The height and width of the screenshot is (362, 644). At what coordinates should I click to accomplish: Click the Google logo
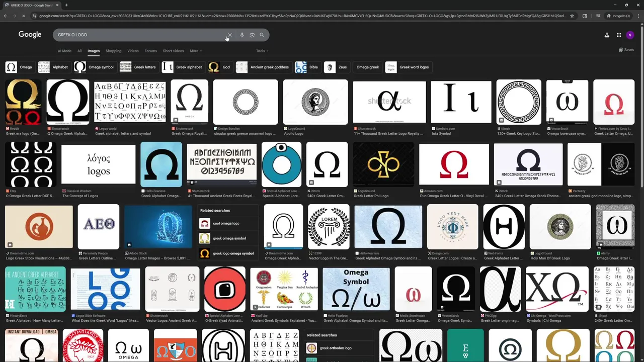click(x=30, y=35)
